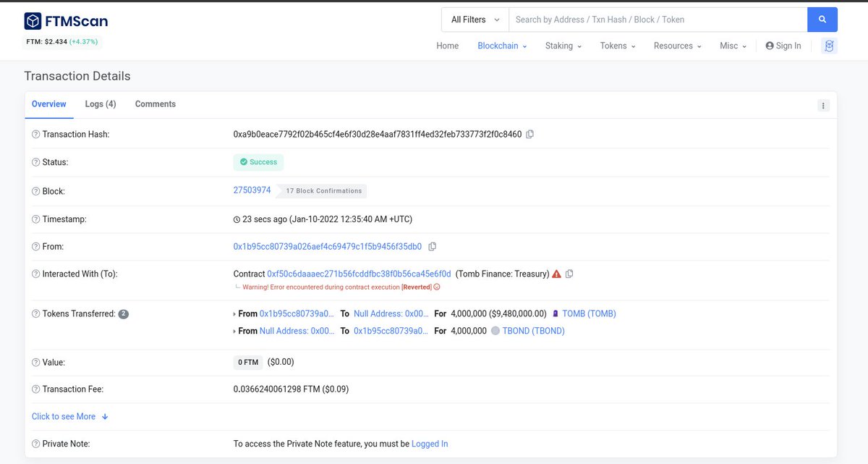Expand the Tokens menu
The image size is (868, 464).
(x=615, y=46)
